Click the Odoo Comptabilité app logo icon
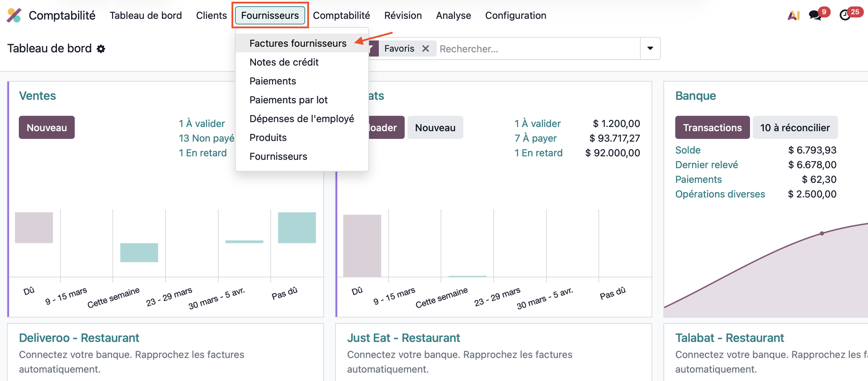The width and height of the screenshot is (868, 381). tap(14, 15)
